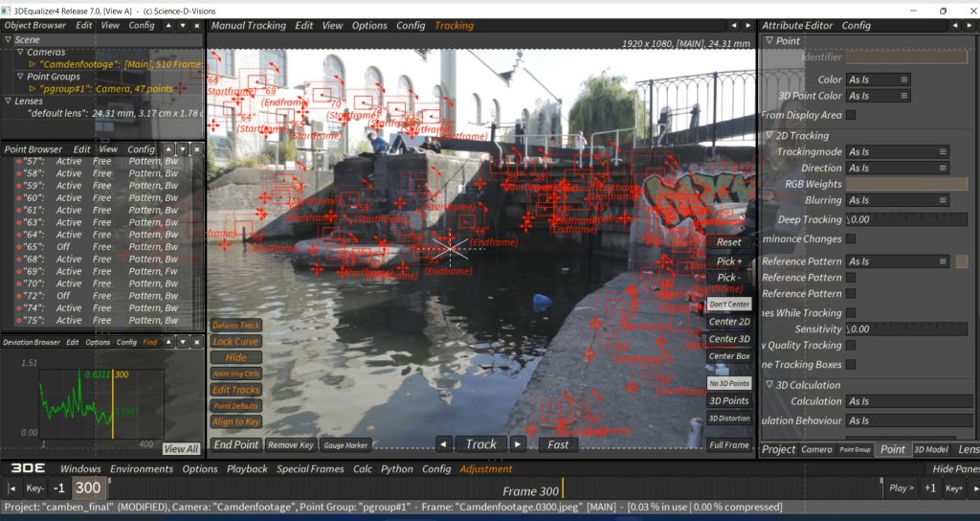The image size is (980, 521).
Task: Close the Object Browser panel
Action: click(x=197, y=26)
